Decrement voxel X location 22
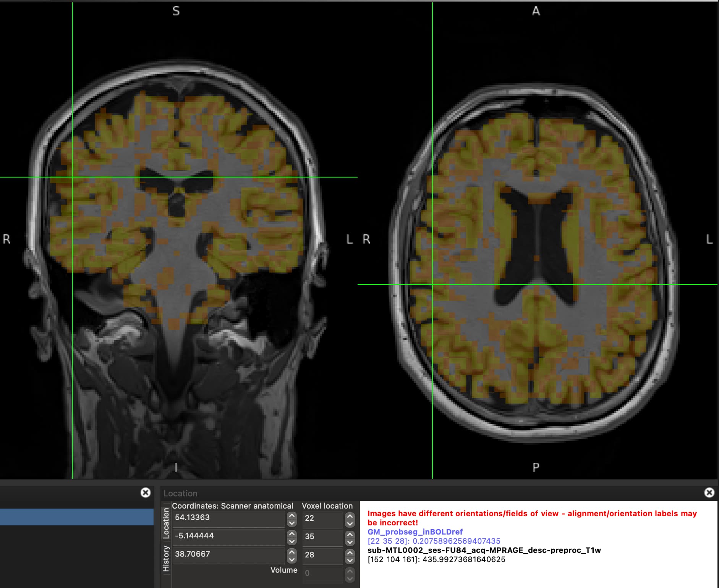The height and width of the screenshot is (588, 719). [x=350, y=524]
